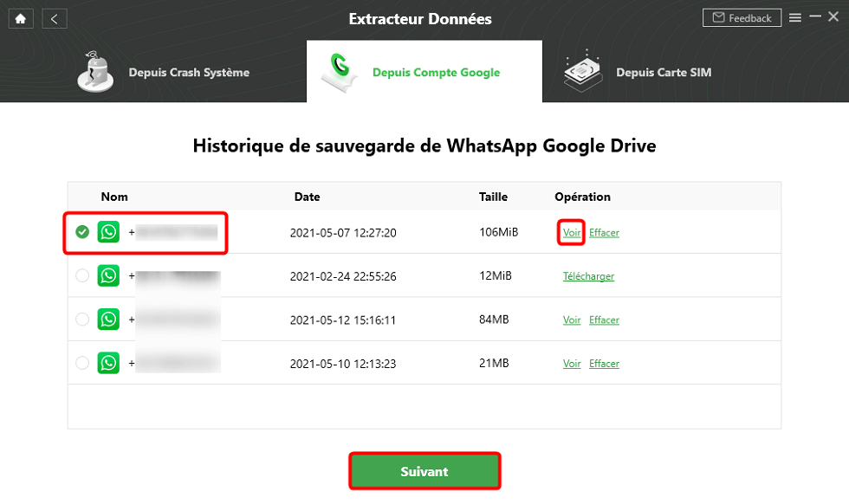Click date 2021-02-24 22:55:26
The width and height of the screenshot is (849, 504).
click(x=343, y=276)
